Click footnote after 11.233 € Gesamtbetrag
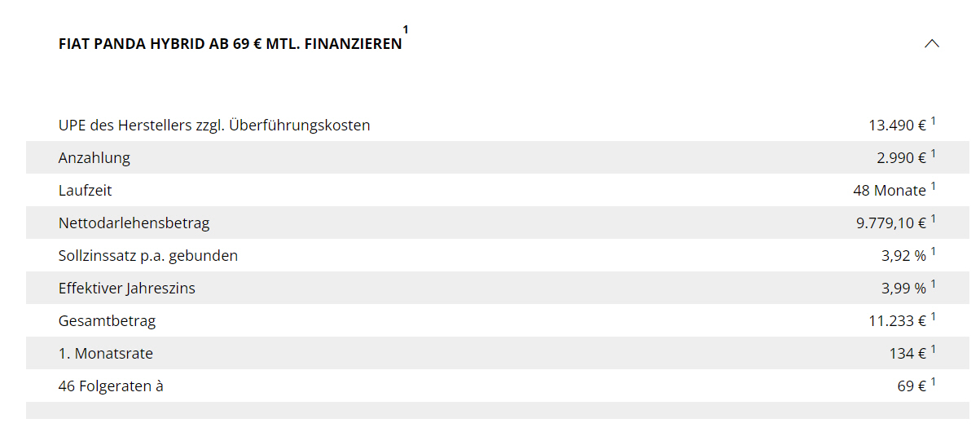 tap(934, 317)
